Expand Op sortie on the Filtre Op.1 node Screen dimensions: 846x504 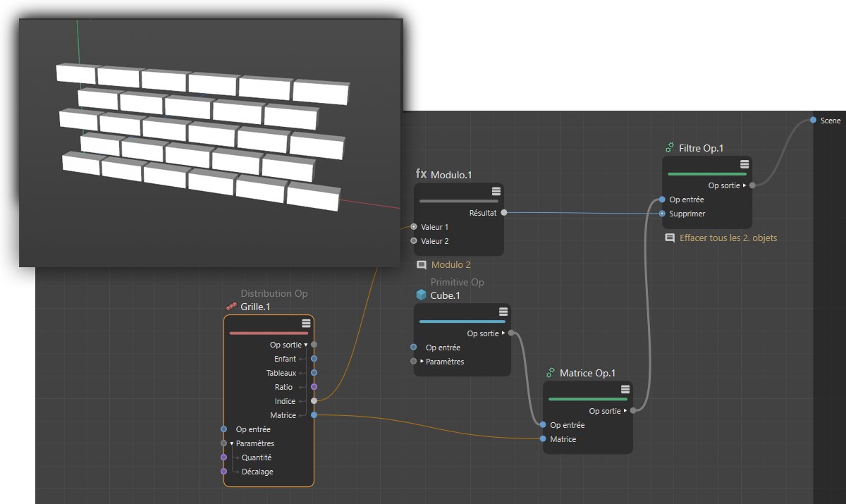click(x=744, y=185)
